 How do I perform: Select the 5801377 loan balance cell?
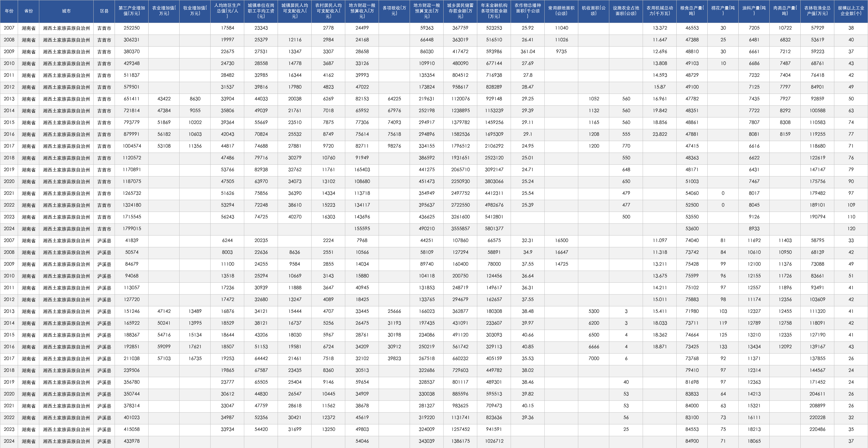pos(494,229)
